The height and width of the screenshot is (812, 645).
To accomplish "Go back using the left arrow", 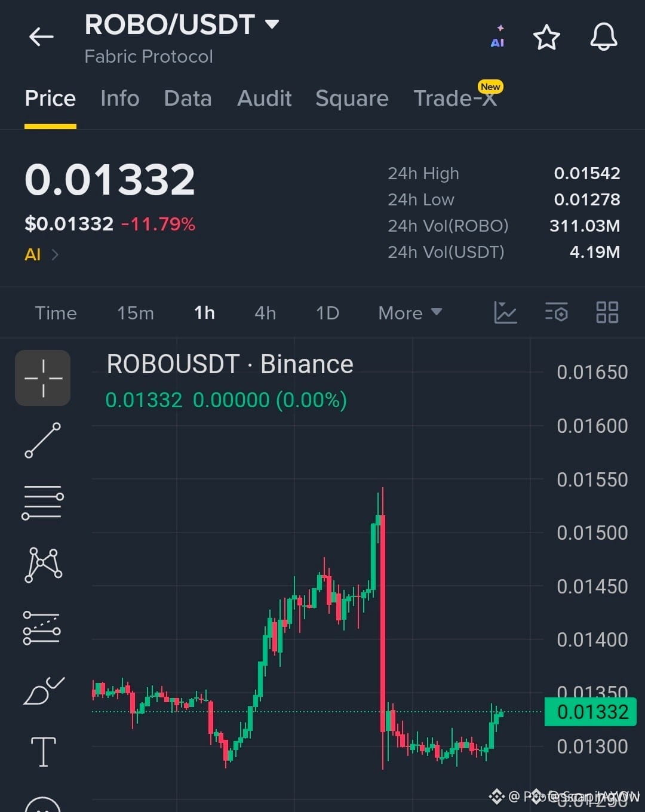I will point(41,37).
